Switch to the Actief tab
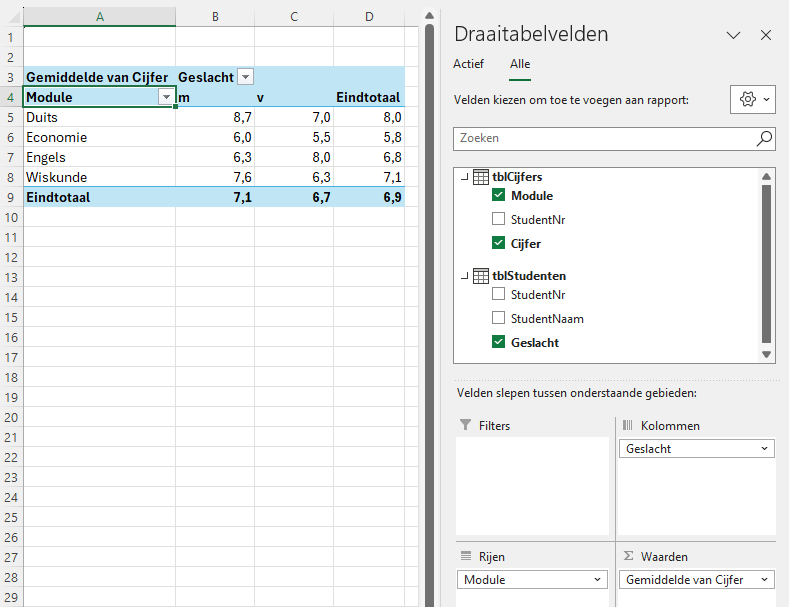Viewport: 789px width, 607px height. pos(468,63)
